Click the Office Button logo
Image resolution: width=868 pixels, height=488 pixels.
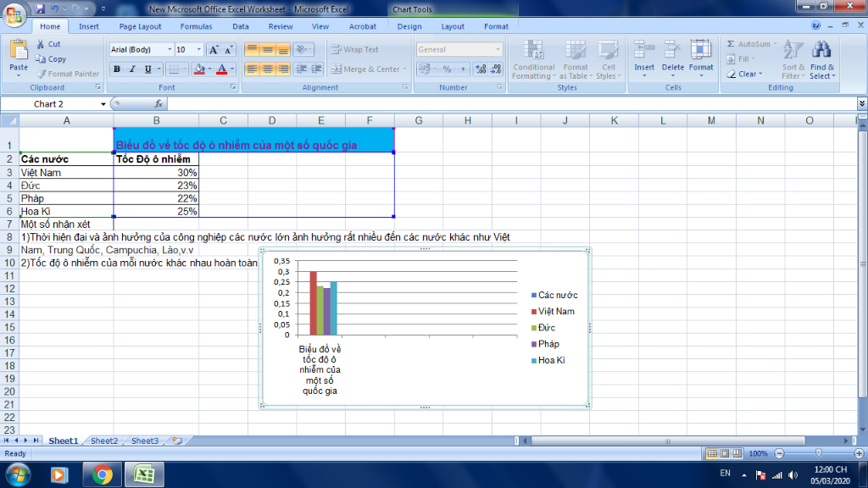pyautogui.click(x=15, y=15)
